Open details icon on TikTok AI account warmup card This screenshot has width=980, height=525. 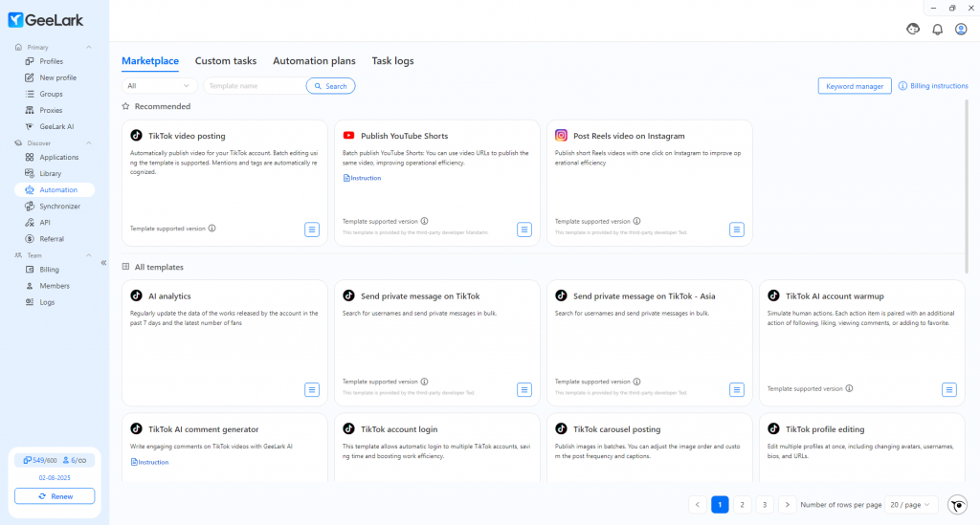coord(949,389)
